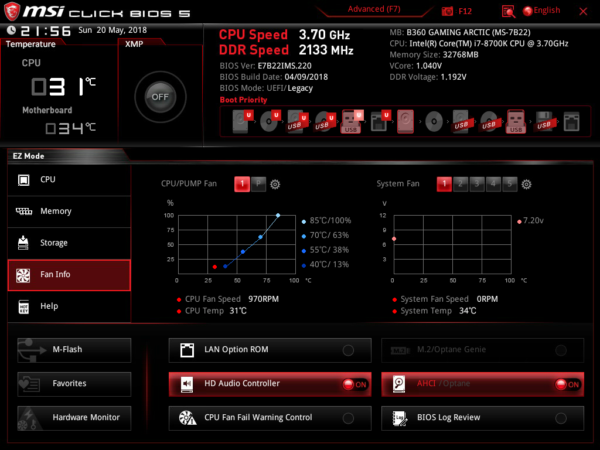The height and width of the screenshot is (450, 600).
Task: Click the HD Audio Controller speaker icon
Action: pyautogui.click(x=187, y=384)
